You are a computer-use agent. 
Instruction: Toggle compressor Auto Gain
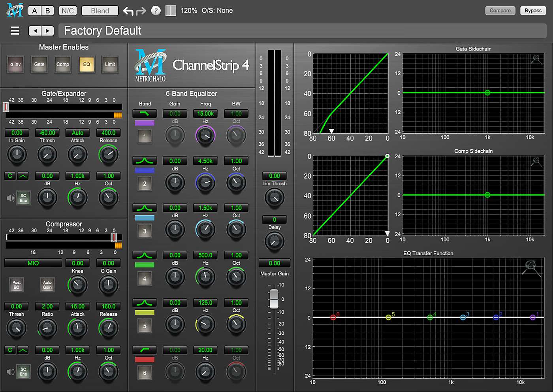47,285
